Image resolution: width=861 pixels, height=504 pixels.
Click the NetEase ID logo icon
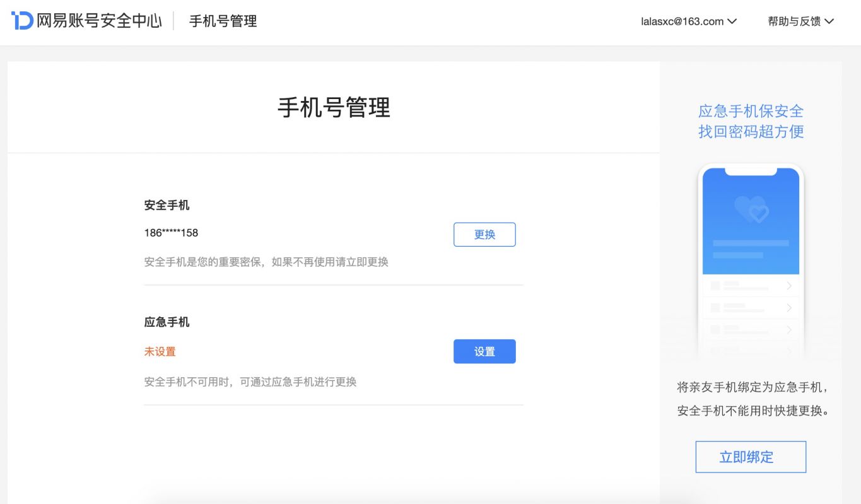pos(22,21)
